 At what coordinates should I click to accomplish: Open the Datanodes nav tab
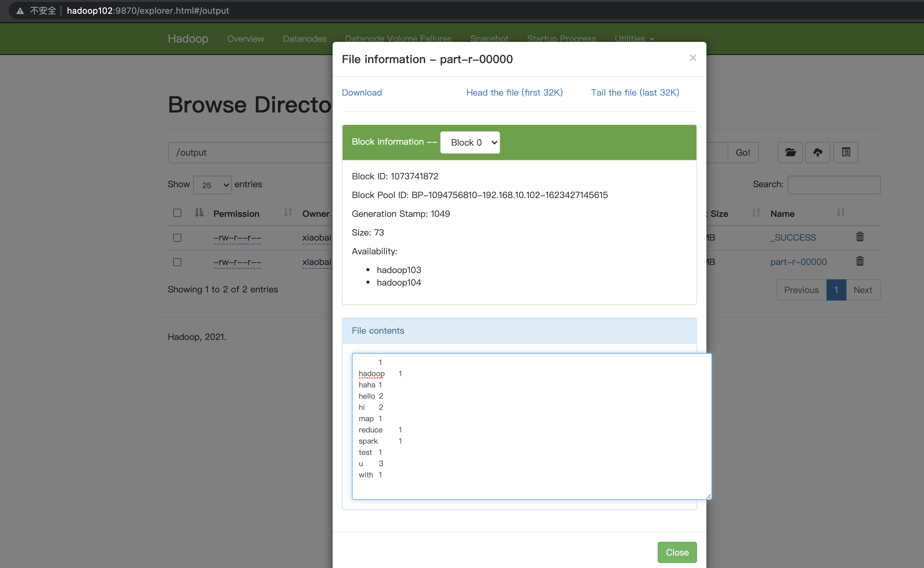tap(304, 39)
